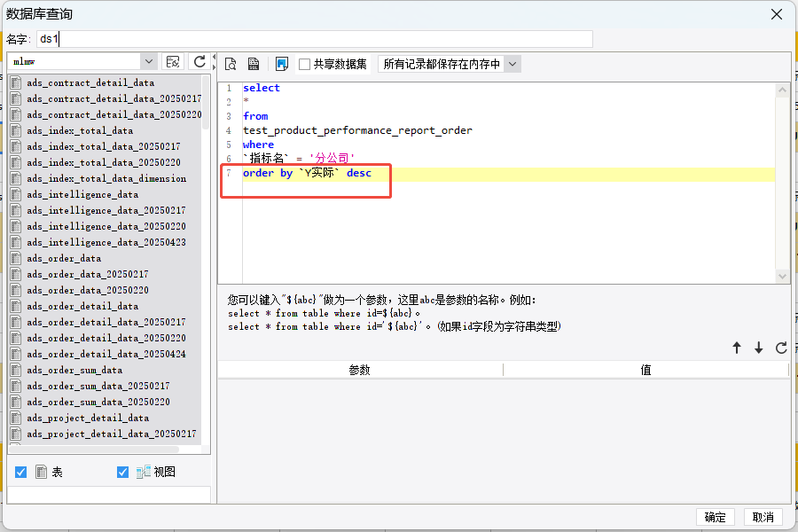Click the test_product_performance_report_order line in SQL
Screen dimensions: 798x532
pos(357,130)
